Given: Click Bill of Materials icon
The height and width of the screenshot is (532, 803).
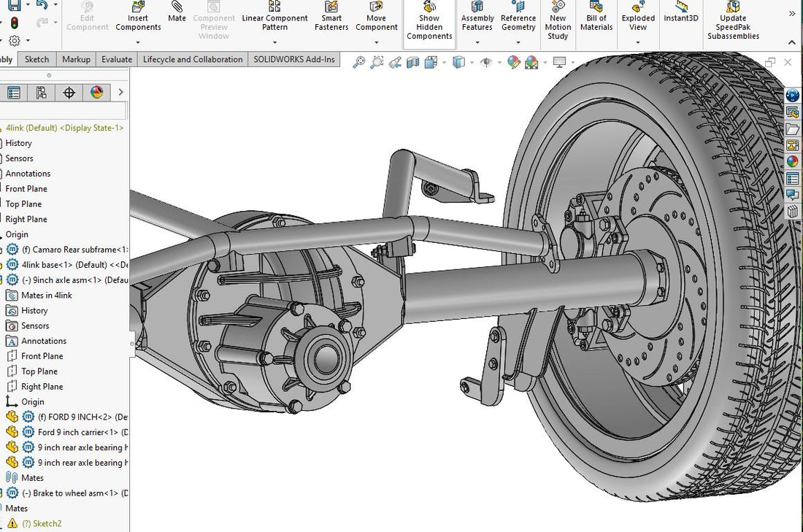Looking at the screenshot, I should pyautogui.click(x=596, y=18).
